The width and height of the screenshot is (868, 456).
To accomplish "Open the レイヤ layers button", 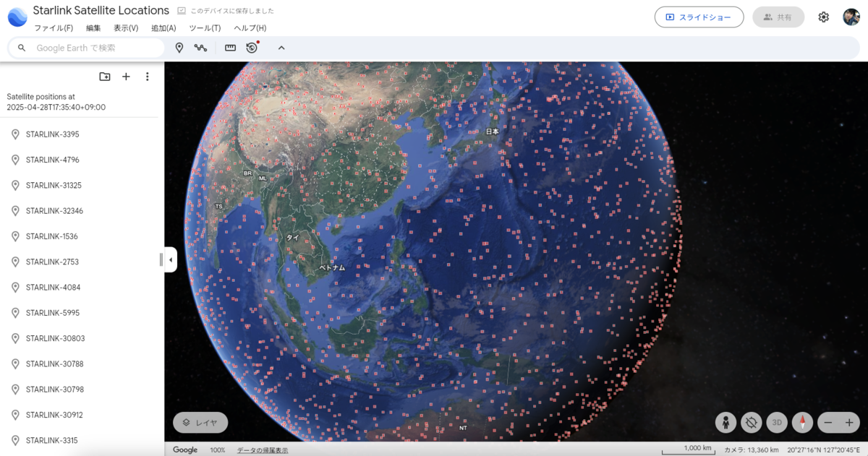I will 200,423.
